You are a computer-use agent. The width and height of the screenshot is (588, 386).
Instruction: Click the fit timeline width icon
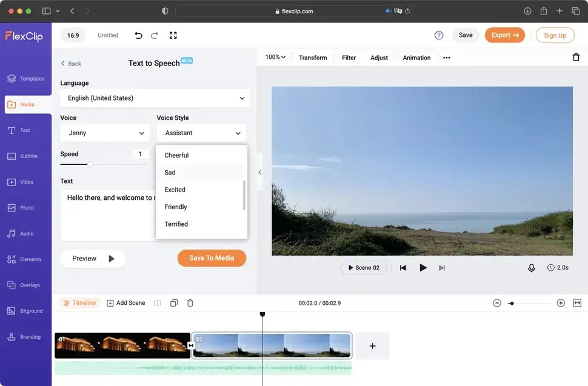click(x=577, y=303)
